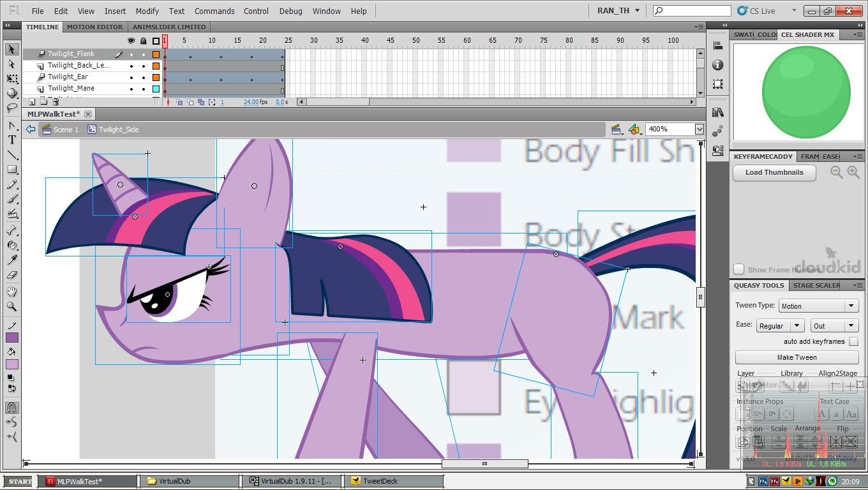868x490 pixels.
Task: Select the Brush tool
Action: pos(12,199)
